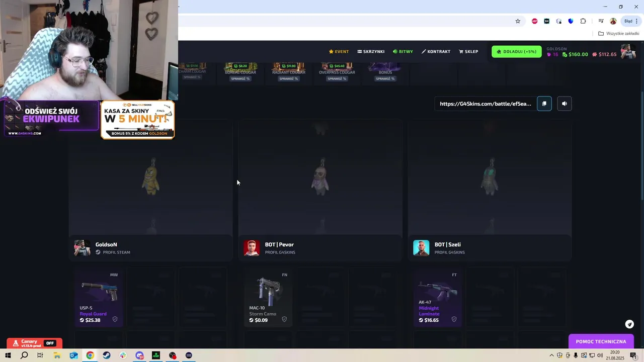Open Outlook from the taskbar
Screen dimensions: 644x362
pyautogui.click(x=73, y=355)
